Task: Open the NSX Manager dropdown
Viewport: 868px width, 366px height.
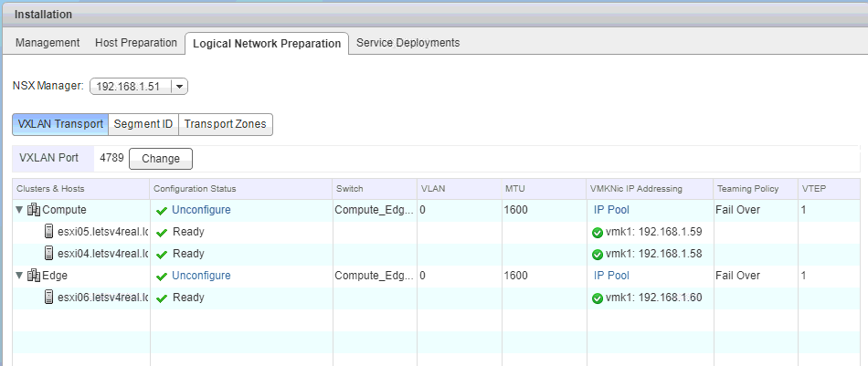Action: click(x=179, y=87)
